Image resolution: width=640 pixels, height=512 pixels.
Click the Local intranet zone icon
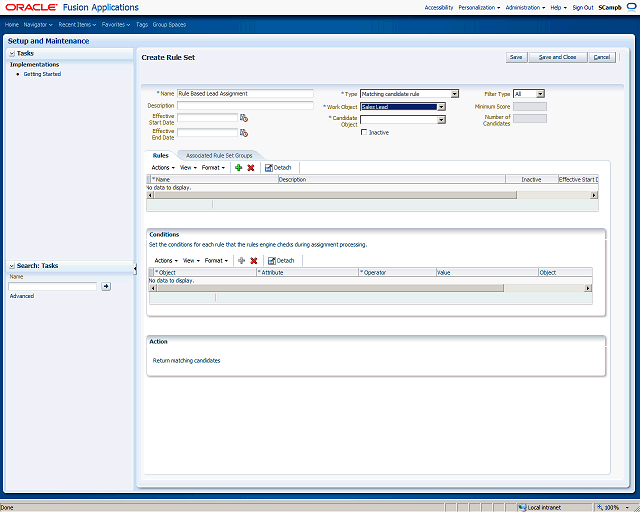[522, 507]
